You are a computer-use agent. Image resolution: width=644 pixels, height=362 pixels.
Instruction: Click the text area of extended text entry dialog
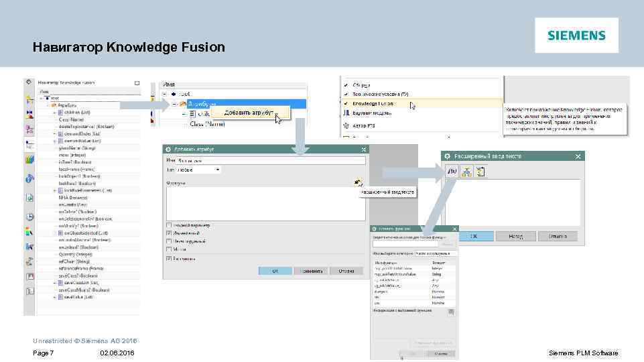(x=513, y=202)
